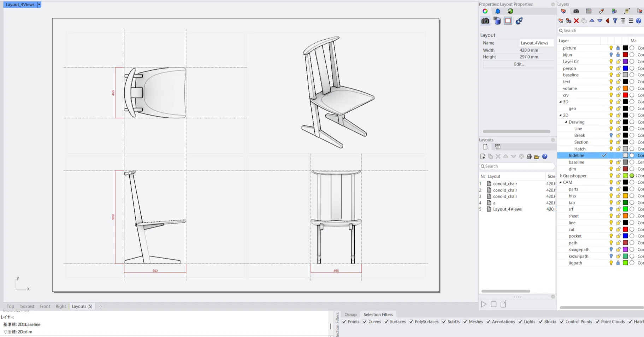Image resolution: width=644 pixels, height=337 pixels.
Task: Select the hideline layer row
Action: tap(601, 155)
